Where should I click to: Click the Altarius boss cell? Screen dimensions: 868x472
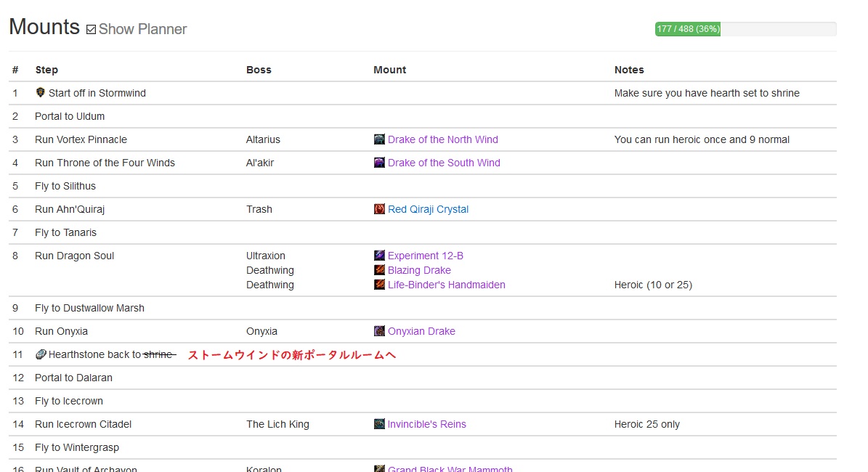pyautogui.click(x=263, y=139)
